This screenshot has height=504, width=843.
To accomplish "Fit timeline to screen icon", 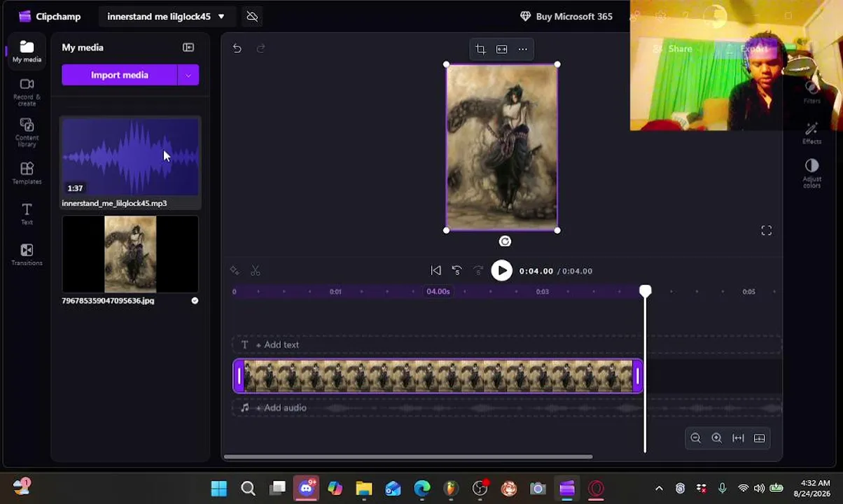I will (738, 438).
